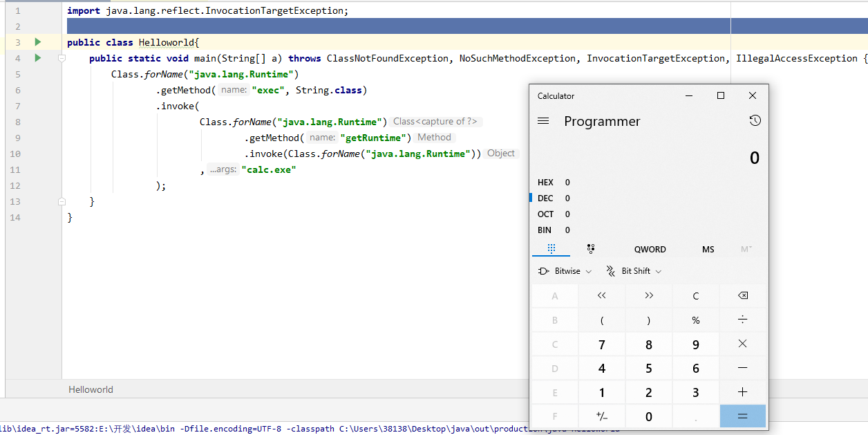Open the Calculator hamburger navigation menu
The image size is (868, 435).
(x=543, y=121)
